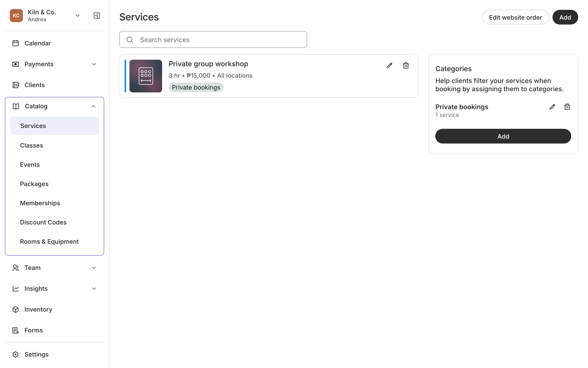Open the Settings page
Viewport: 588px width, 368px height.
pos(55,354)
